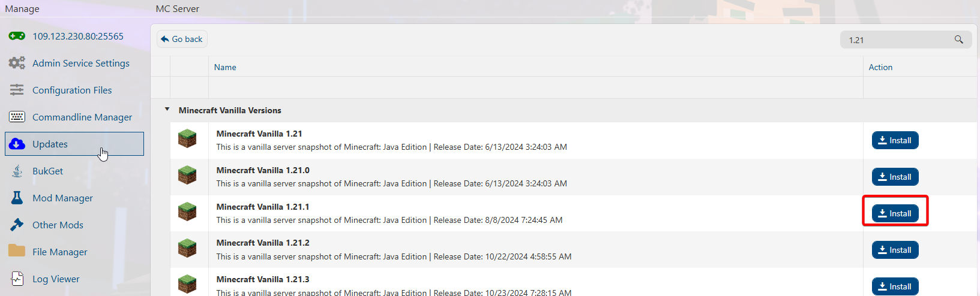This screenshot has width=980, height=296.
Task: Click the Minecraft Vanilla 1.21.0 grass block thumbnail
Action: point(187,175)
